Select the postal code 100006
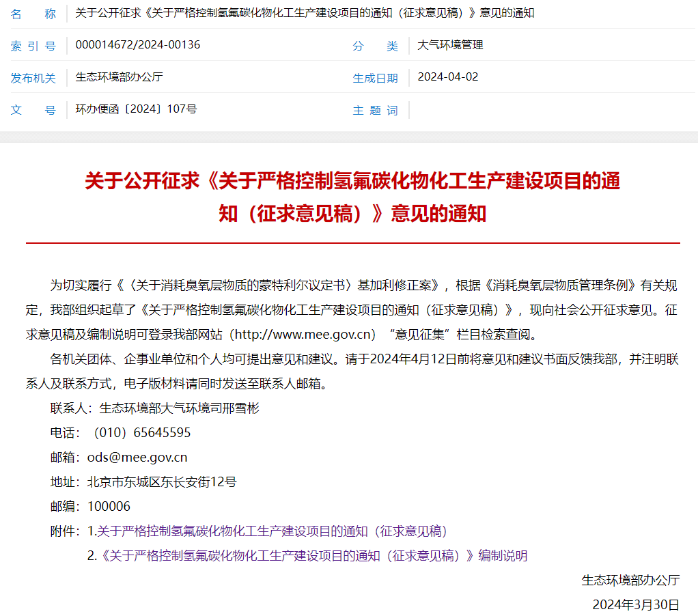 109,506
